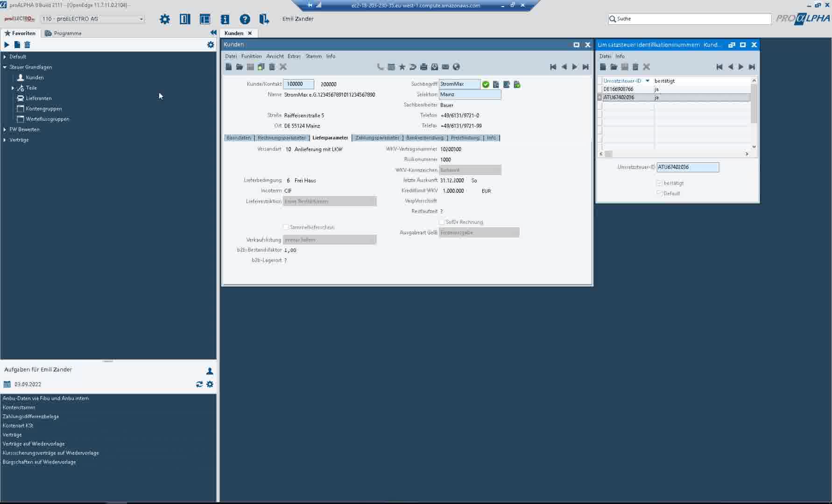Expand the FW Bewerten tree node

click(x=5, y=129)
